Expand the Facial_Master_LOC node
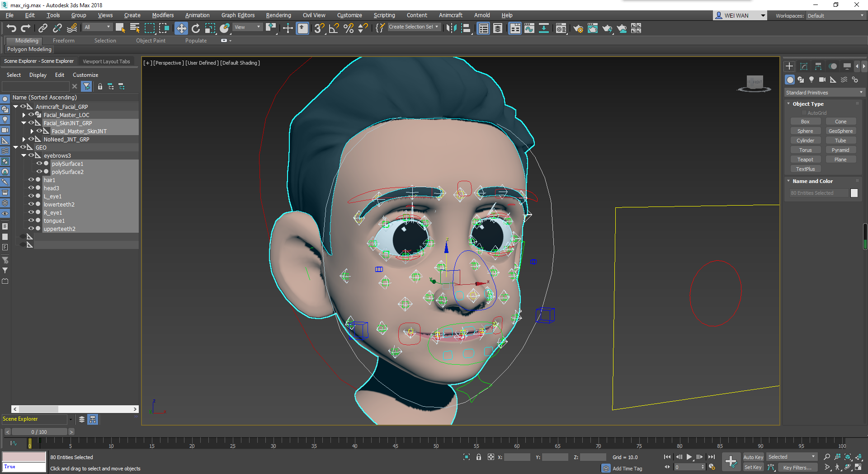This screenshot has height=474, width=868. [24, 115]
